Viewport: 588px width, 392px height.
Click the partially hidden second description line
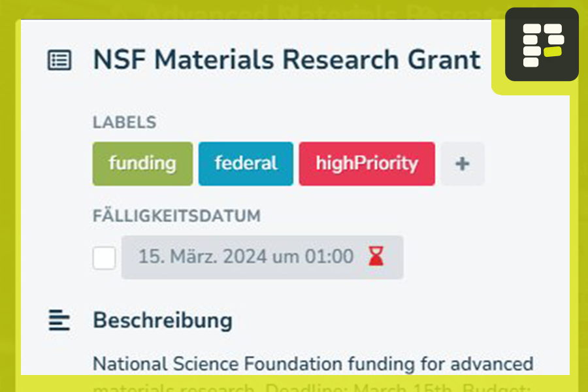[313, 386]
